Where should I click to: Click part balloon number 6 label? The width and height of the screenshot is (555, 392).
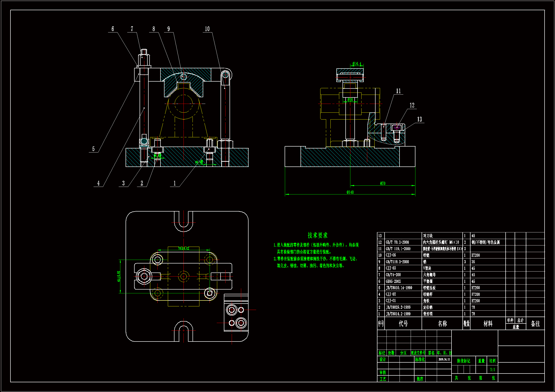[113, 29]
